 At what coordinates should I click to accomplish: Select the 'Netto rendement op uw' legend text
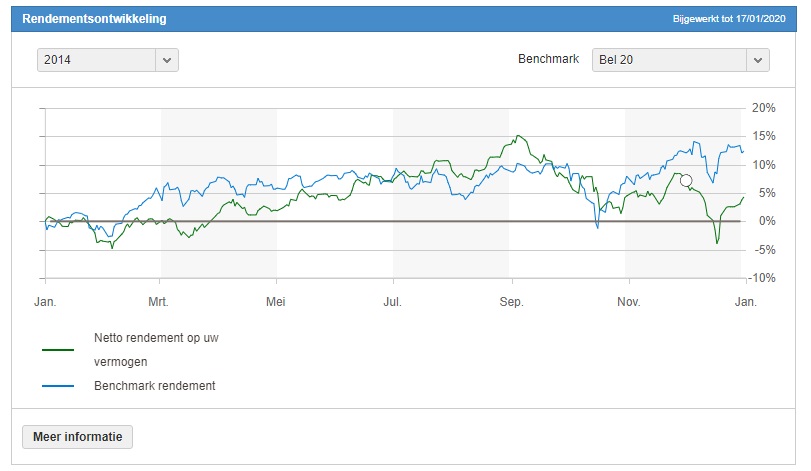155,338
